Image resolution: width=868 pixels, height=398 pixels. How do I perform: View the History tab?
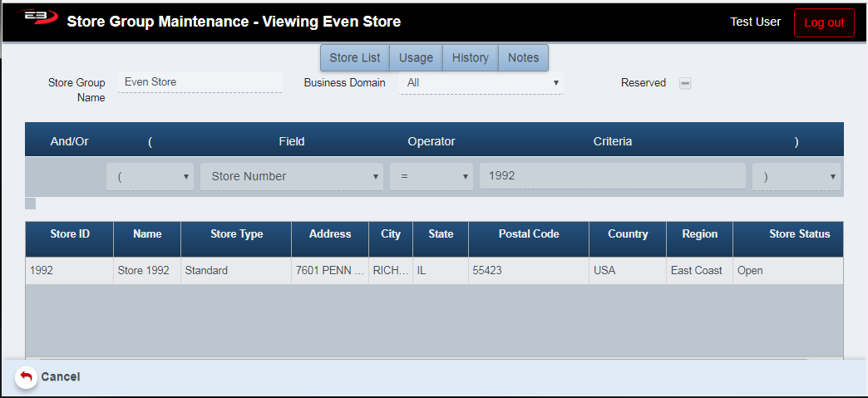pos(471,58)
